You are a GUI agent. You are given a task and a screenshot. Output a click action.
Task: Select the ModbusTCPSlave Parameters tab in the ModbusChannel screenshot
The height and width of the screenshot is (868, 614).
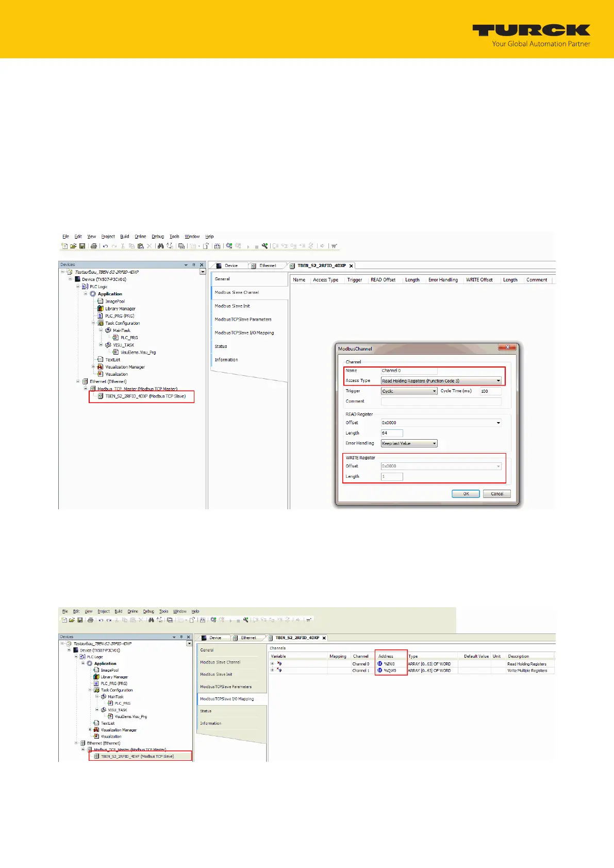250,320
